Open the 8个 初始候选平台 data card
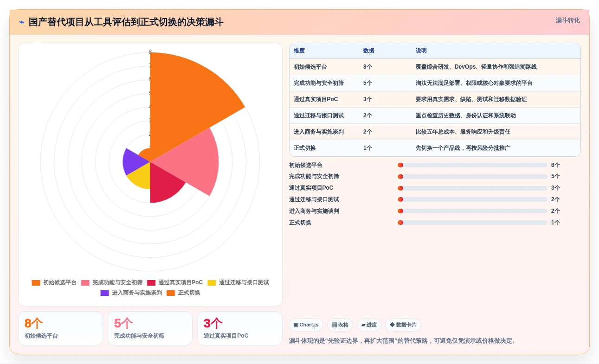The image size is (599, 364). [x=60, y=328]
